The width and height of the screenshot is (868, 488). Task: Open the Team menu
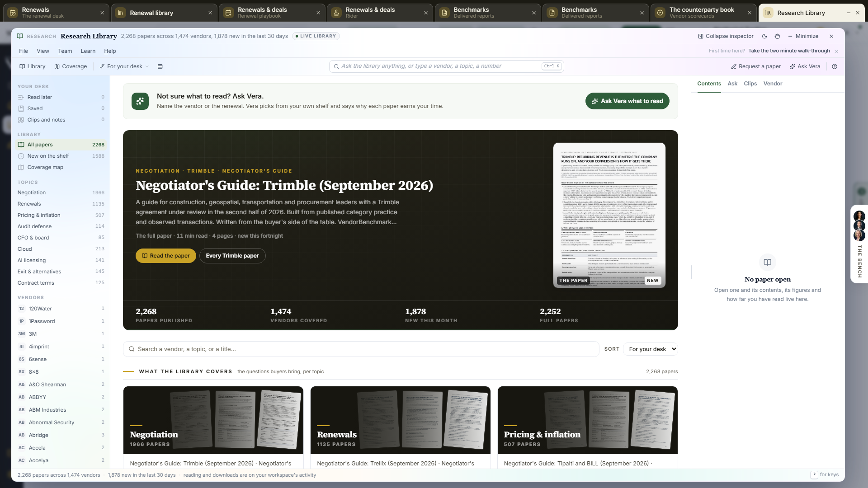pos(65,51)
